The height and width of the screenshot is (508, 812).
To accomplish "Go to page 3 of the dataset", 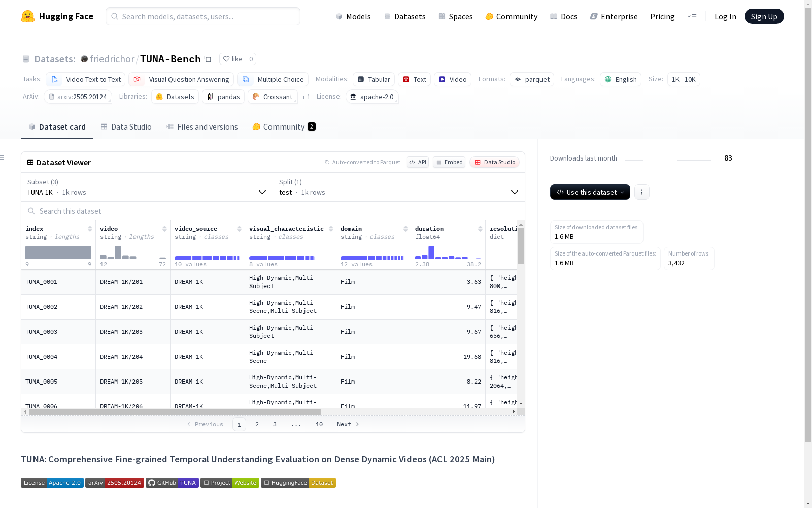I will [275, 424].
